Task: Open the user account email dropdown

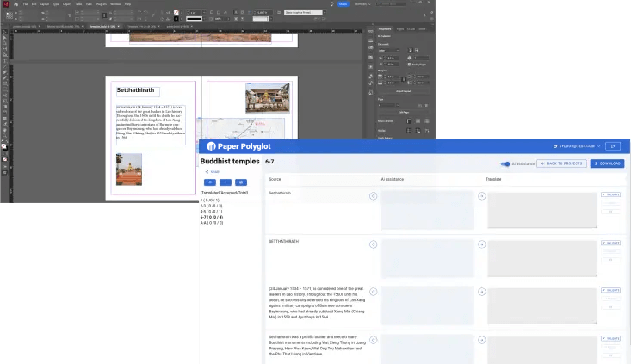Action: [576, 146]
